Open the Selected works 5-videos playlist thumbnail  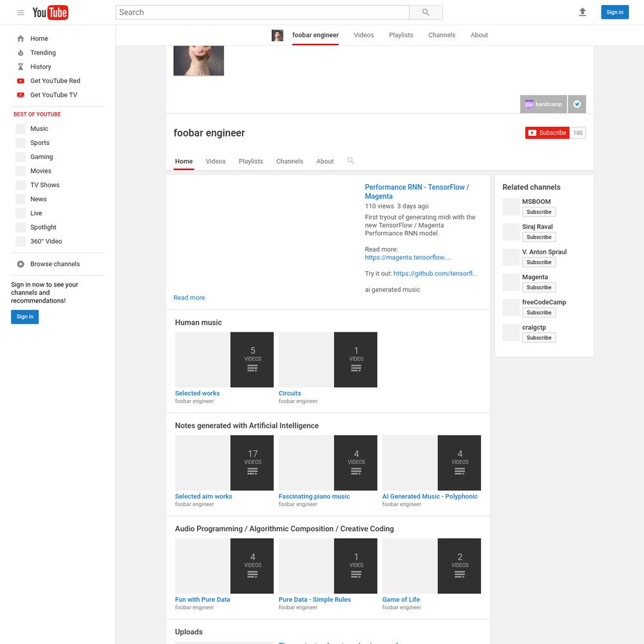pos(224,360)
